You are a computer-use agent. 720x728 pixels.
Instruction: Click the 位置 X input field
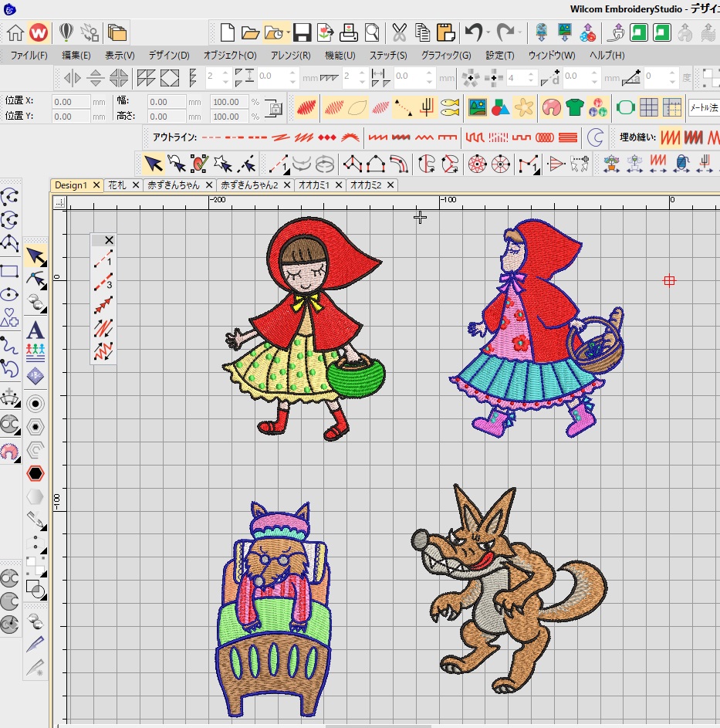coord(70,102)
